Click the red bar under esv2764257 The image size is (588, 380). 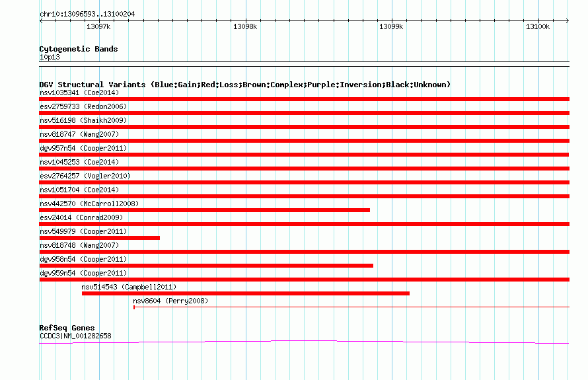(x=304, y=182)
